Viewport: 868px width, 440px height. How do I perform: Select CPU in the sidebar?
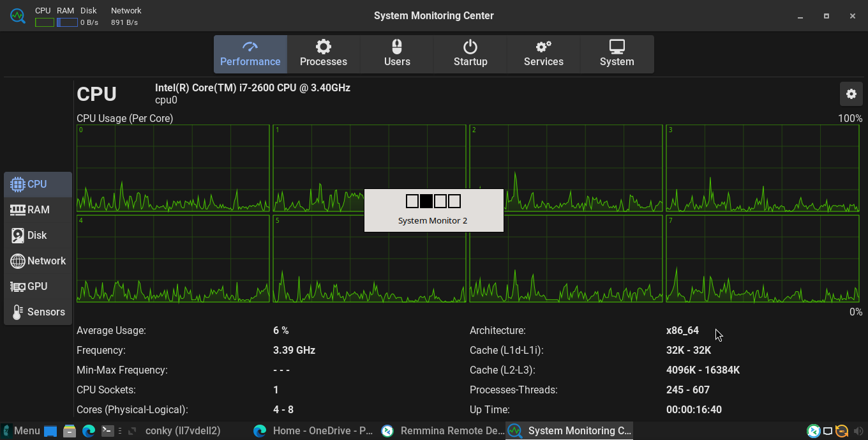coord(38,184)
